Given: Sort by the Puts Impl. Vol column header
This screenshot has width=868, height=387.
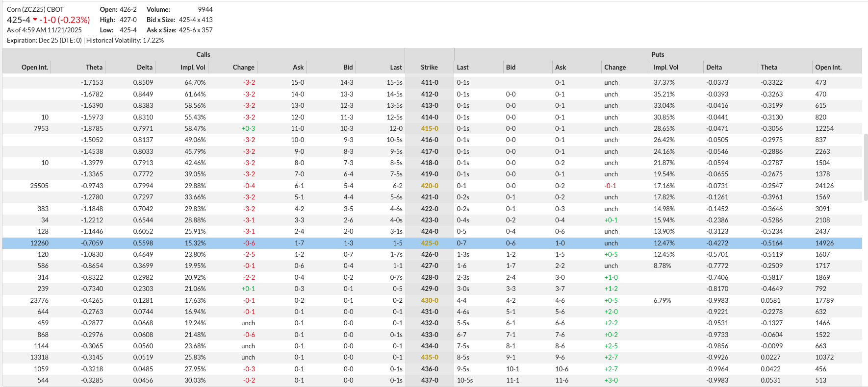Looking at the screenshot, I should 666,67.
